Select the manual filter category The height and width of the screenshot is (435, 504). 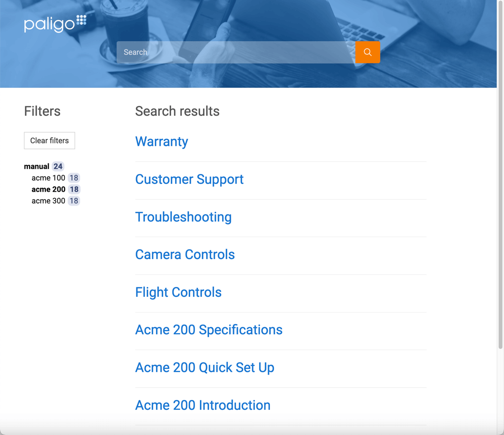pos(36,166)
